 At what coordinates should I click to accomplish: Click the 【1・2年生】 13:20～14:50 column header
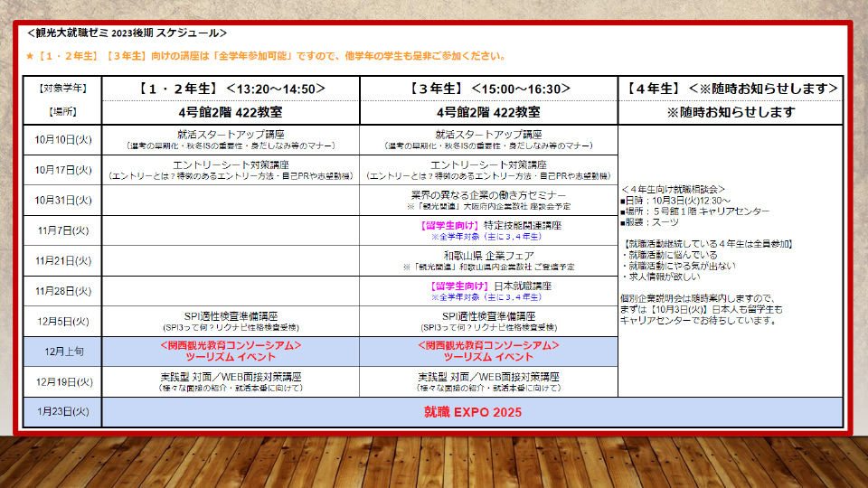(231, 89)
